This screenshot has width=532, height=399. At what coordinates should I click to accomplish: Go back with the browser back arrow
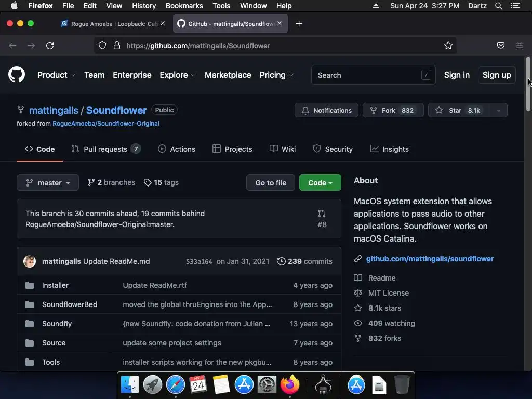(12, 46)
